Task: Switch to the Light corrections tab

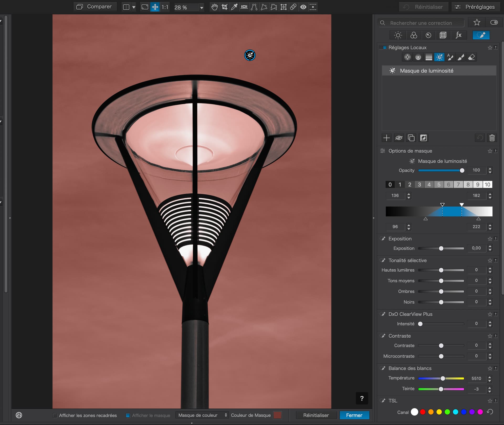Action: [x=398, y=35]
